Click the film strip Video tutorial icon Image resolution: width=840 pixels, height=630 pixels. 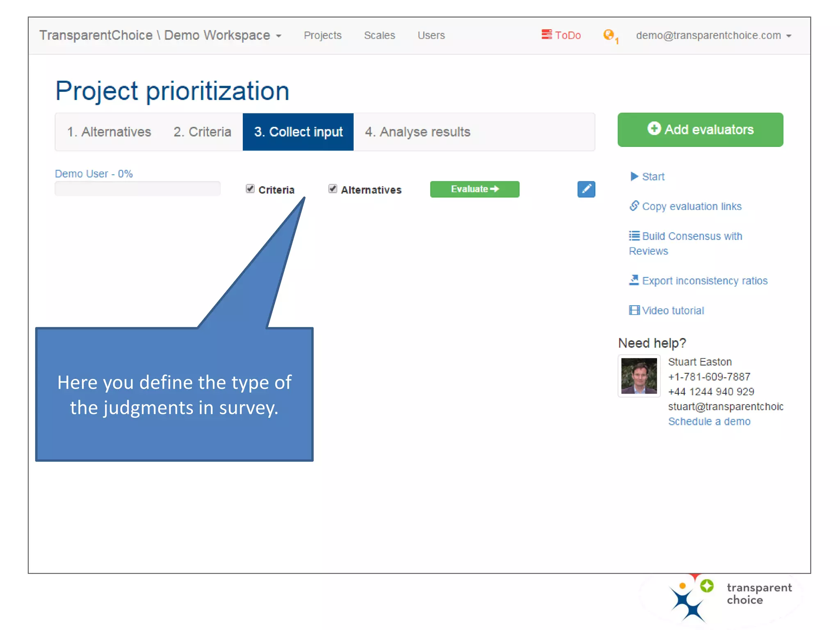tap(634, 310)
